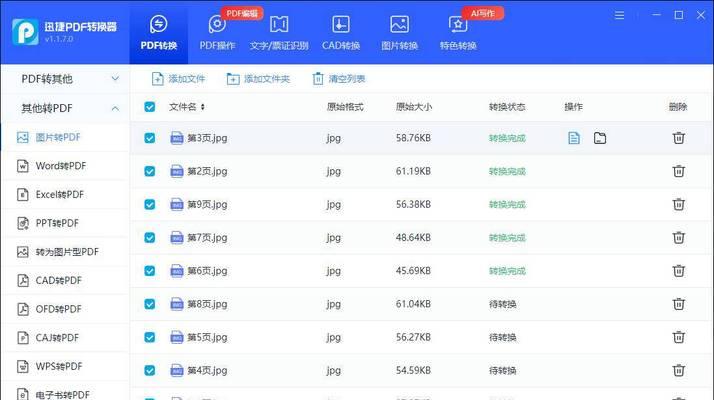The height and width of the screenshot is (400, 714).
Task: Switch to the PDF操作 tab
Action: (217, 33)
